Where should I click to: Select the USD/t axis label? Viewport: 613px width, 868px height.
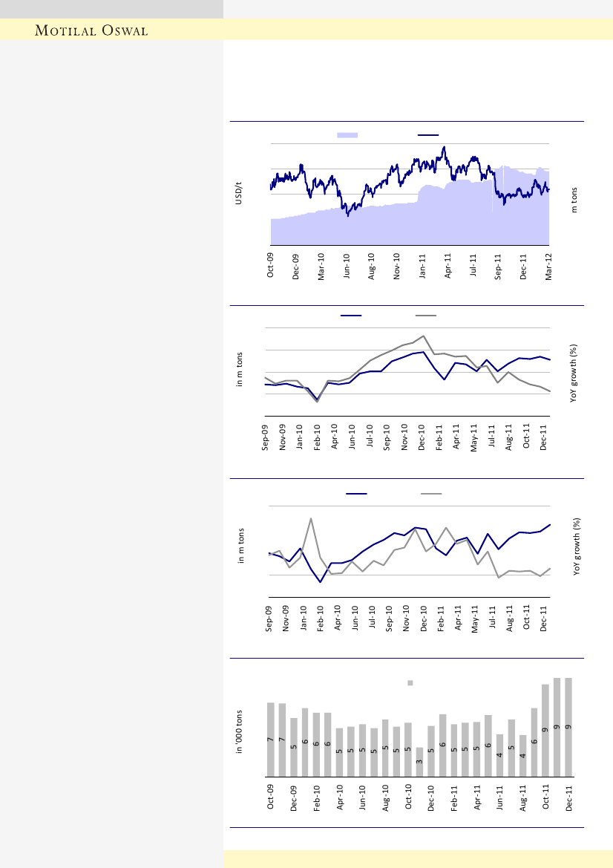pos(239,194)
